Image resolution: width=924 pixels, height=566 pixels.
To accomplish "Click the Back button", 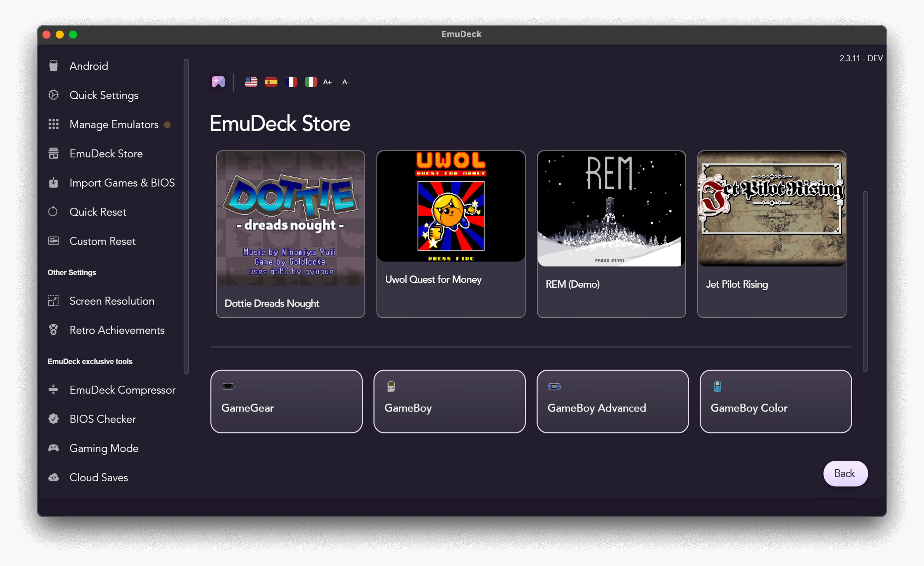I will point(845,473).
